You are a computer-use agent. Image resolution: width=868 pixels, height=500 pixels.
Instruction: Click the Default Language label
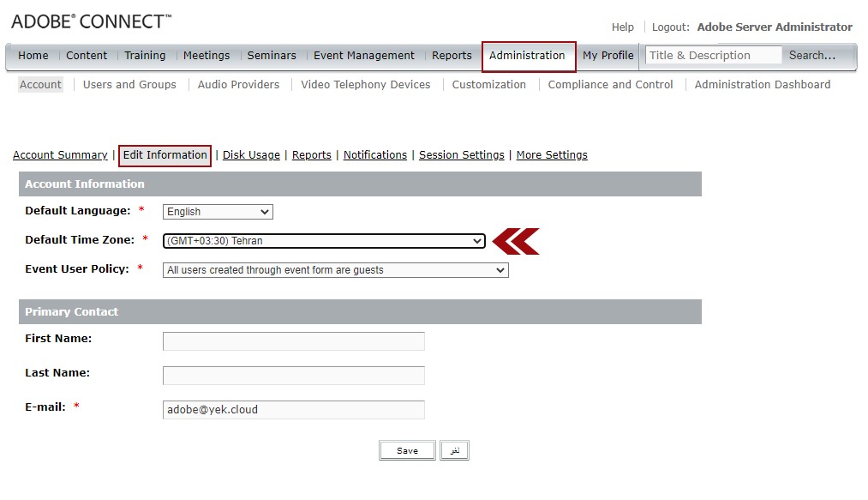point(77,211)
